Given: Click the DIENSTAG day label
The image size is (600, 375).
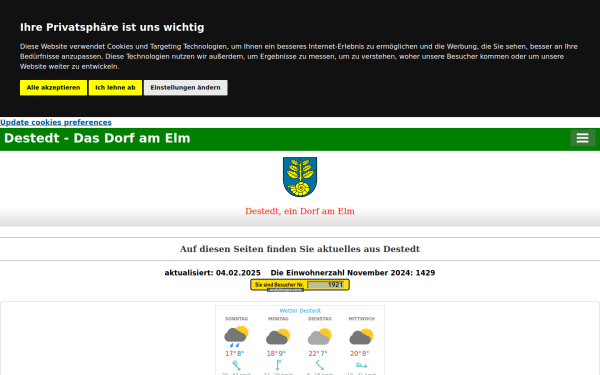Looking at the screenshot, I should point(320,319).
